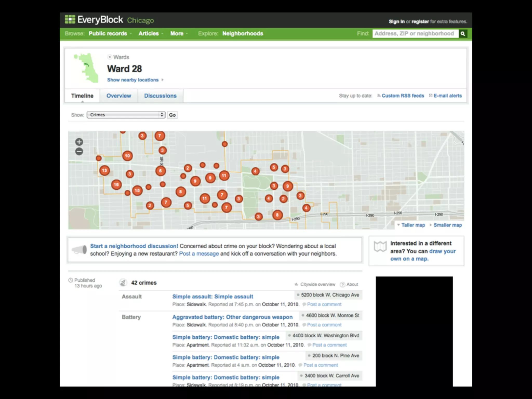Open the Custom RSS feeds link
Viewport: 532px width, 399px height.
click(x=402, y=96)
